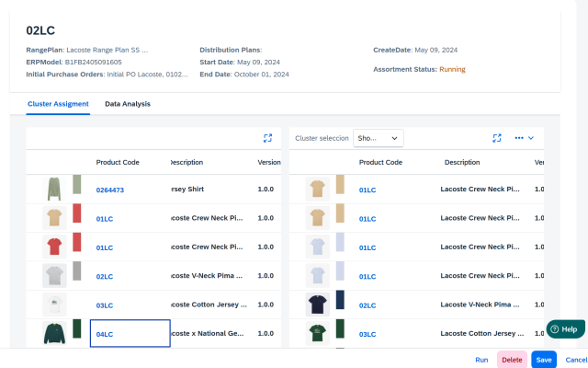Cancel the current edits

576,360
